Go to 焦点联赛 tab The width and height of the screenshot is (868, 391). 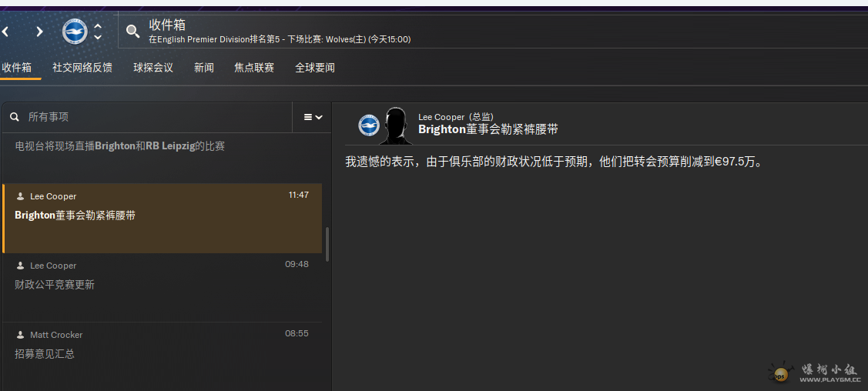pos(254,68)
